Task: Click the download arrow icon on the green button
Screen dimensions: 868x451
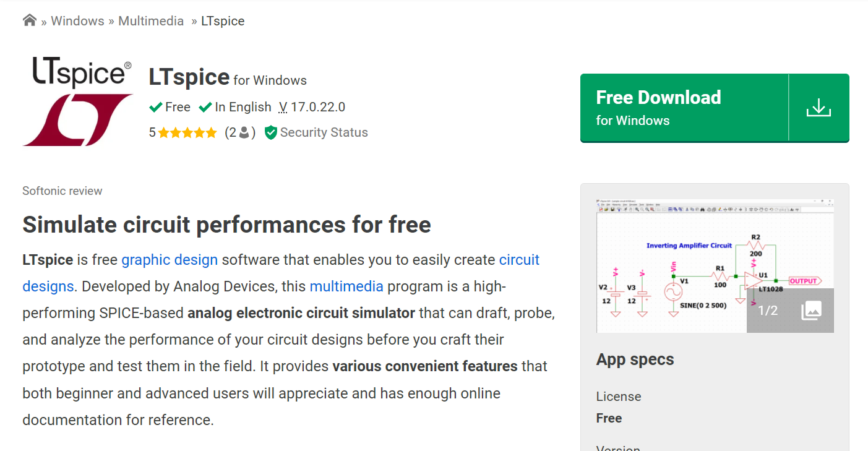Action: pos(819,108)
